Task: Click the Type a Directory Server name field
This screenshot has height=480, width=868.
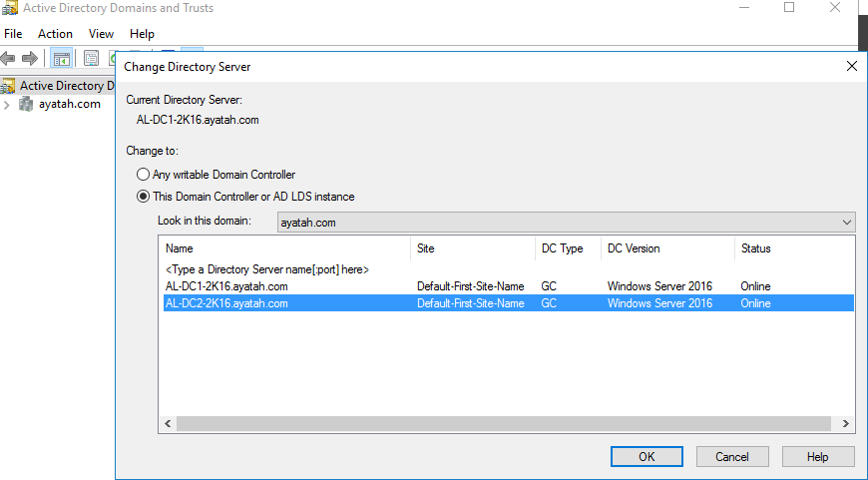Action: click(x=266, y=269)
